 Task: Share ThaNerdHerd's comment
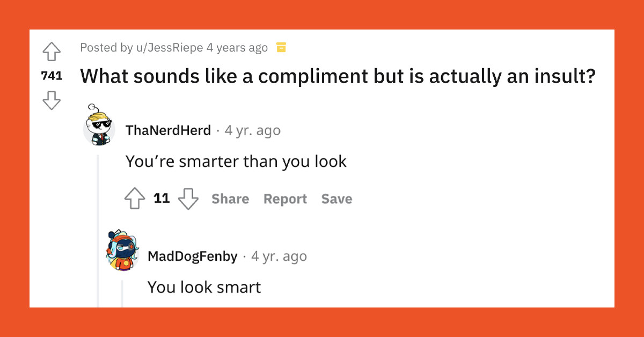(230, 199)
